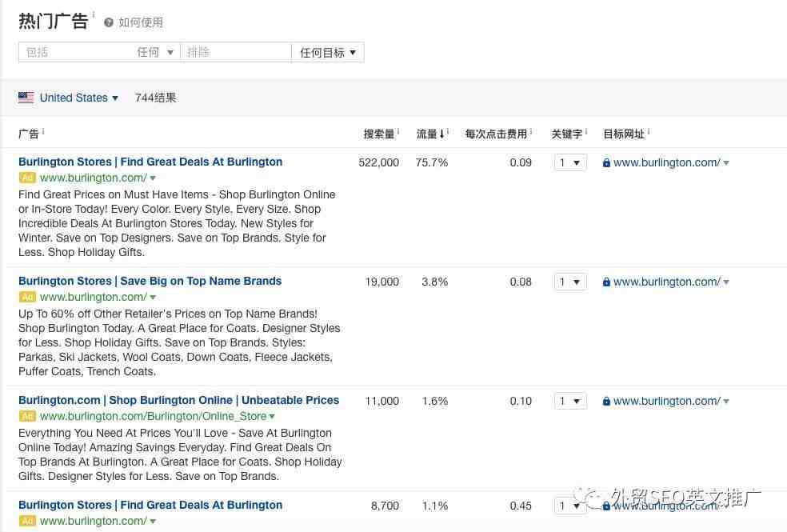Open target URL in the 522,000 row

666,162
